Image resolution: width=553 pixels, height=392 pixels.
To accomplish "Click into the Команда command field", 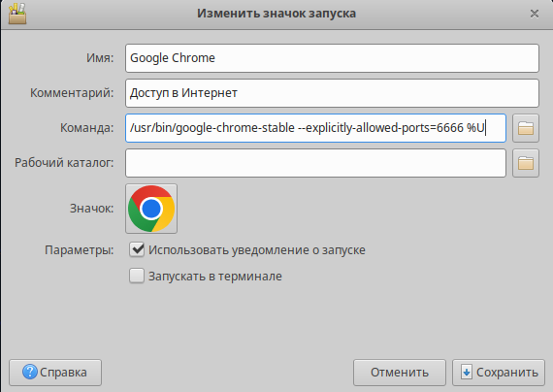I will tap(315, 128).
